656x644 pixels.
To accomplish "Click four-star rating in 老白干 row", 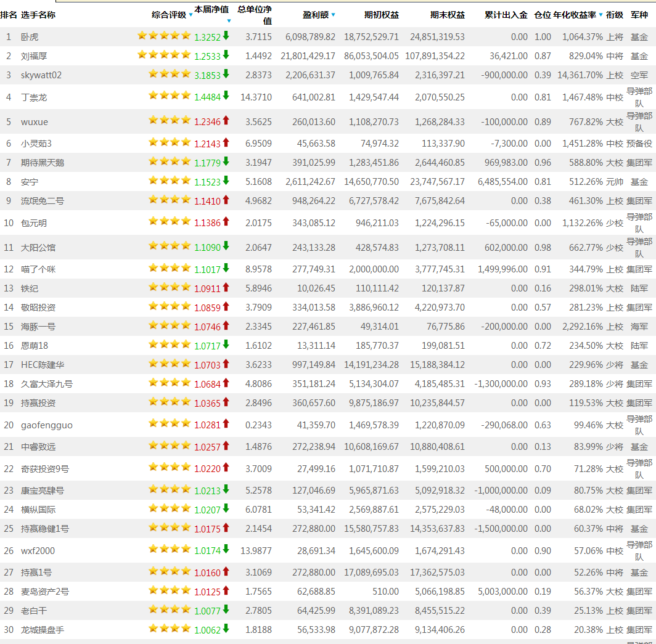I will pos(170,609).
